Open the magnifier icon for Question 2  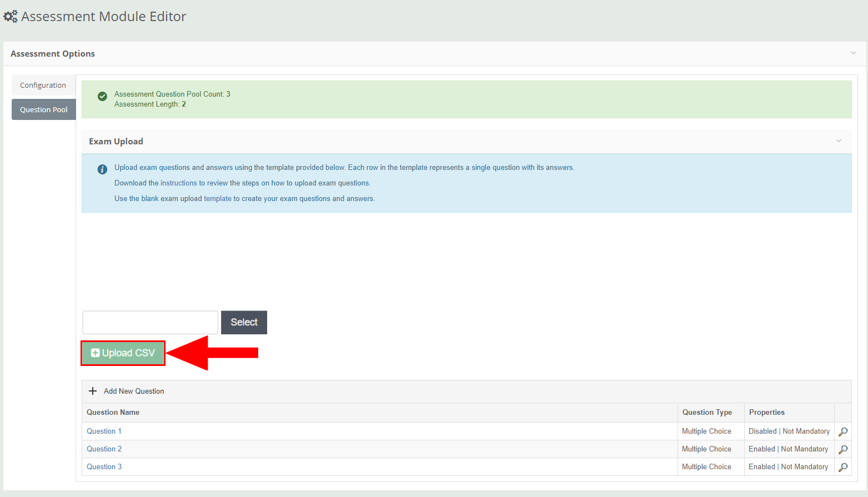coord(842,449)
